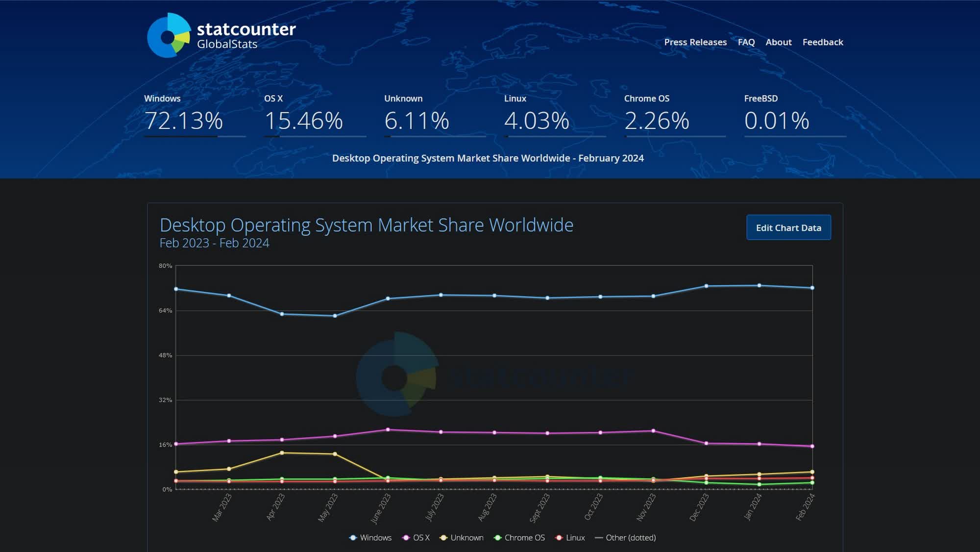Go to the About page
This screenshot has width=980, height=552.
pos(779,42)
